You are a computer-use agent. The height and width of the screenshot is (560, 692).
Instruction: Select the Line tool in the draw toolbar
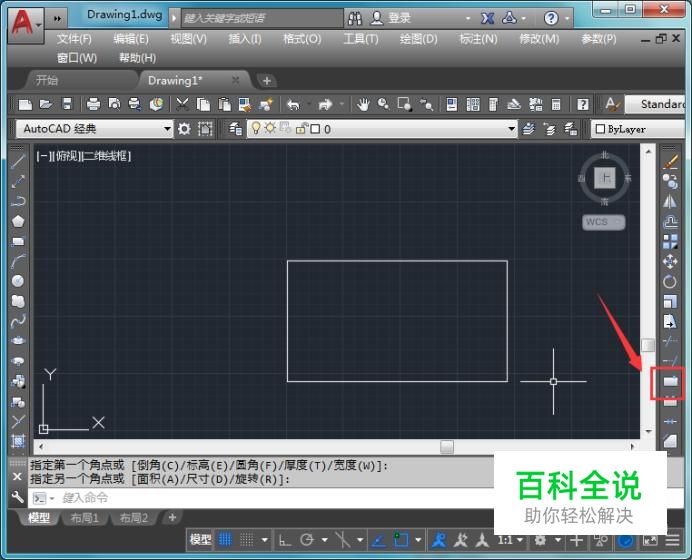coord(18,161)
